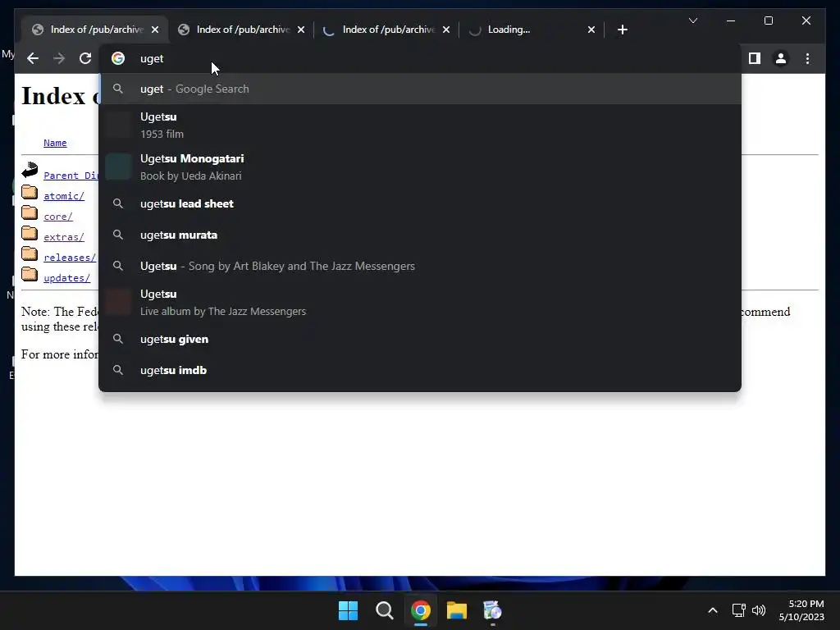Open the Chrome profile menu
This screenshot has height=630, width=840.
click(x=781, y=58)
